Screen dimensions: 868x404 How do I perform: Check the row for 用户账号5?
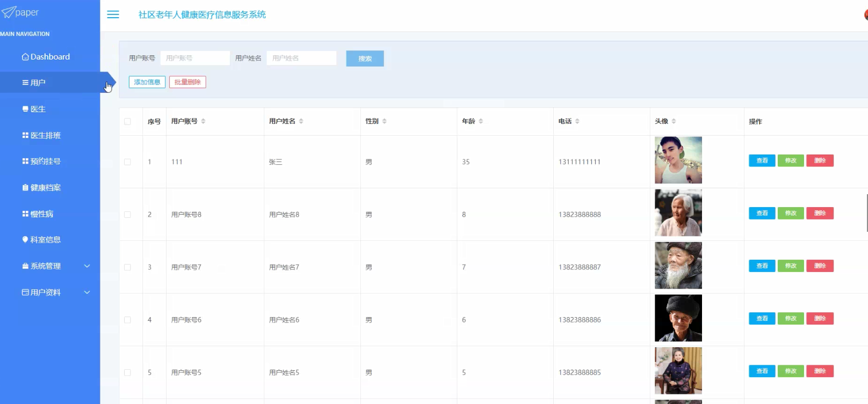127,372
